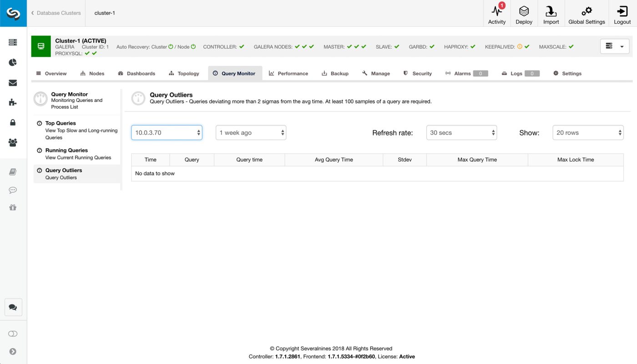This screenshot has height=364, width=637.
Task: Click the Integrations puzzle-piece icon
Action: point(13,102)
